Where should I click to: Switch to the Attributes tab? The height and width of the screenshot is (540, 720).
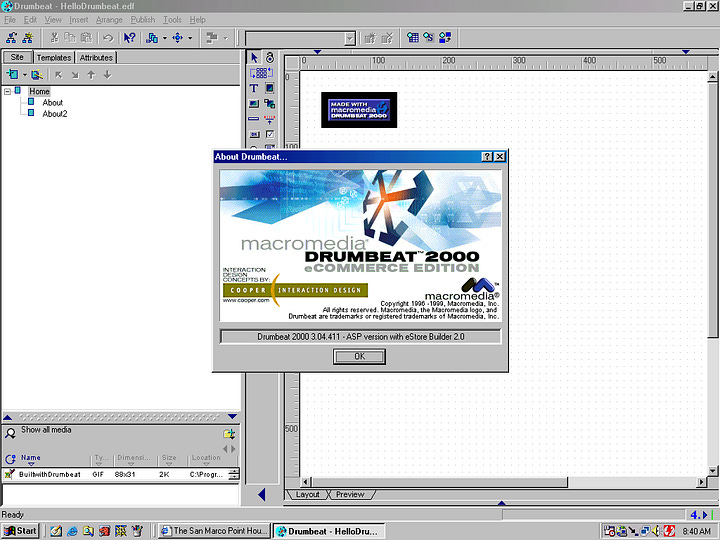(96, 57)
